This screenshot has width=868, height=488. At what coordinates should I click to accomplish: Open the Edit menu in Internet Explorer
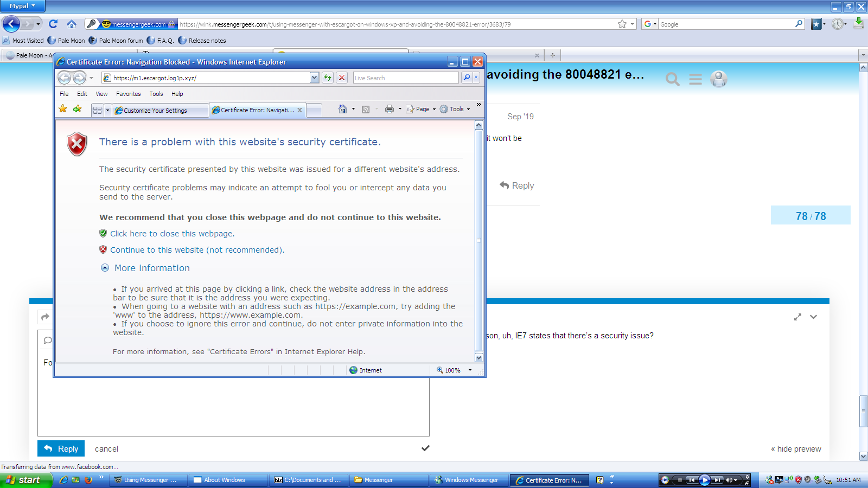coord(82,94)
